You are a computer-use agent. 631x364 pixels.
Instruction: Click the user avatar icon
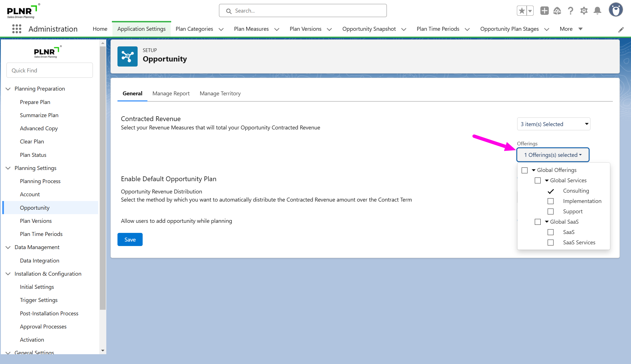[616, 10]
